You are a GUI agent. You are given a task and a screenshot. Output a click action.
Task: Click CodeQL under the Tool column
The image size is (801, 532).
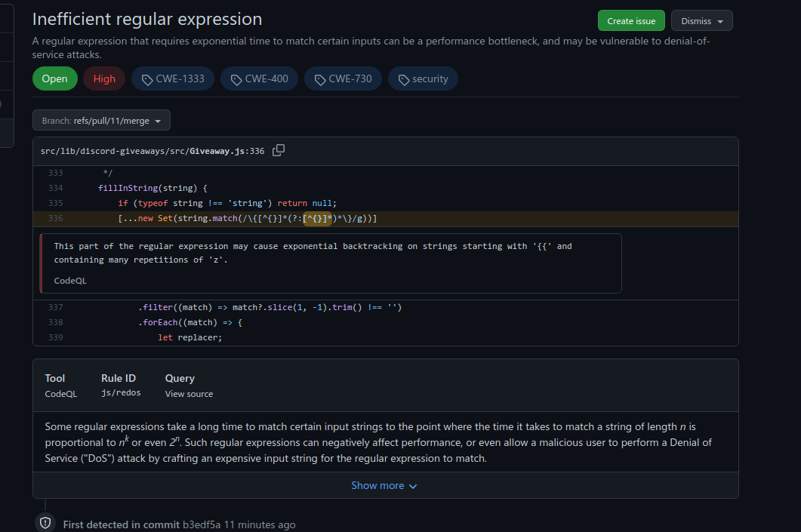click(x=60, y=393)
